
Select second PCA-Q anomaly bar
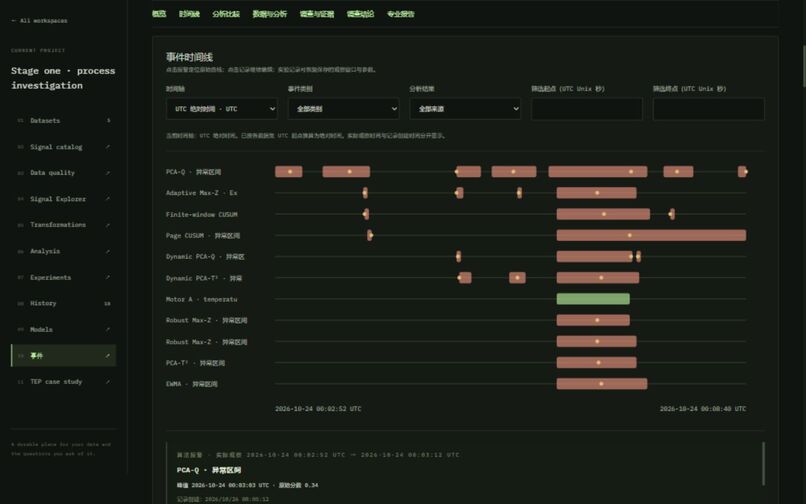(x=346, y=172)
